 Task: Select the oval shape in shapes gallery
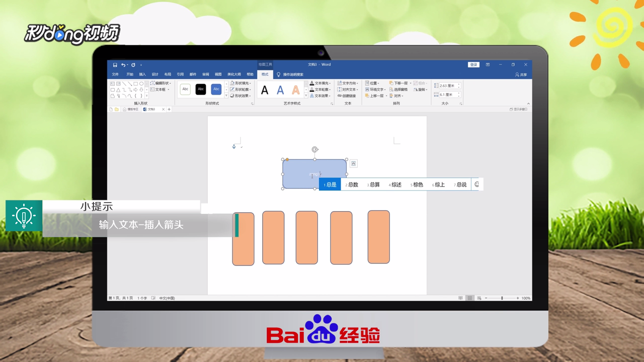point(141,83)
